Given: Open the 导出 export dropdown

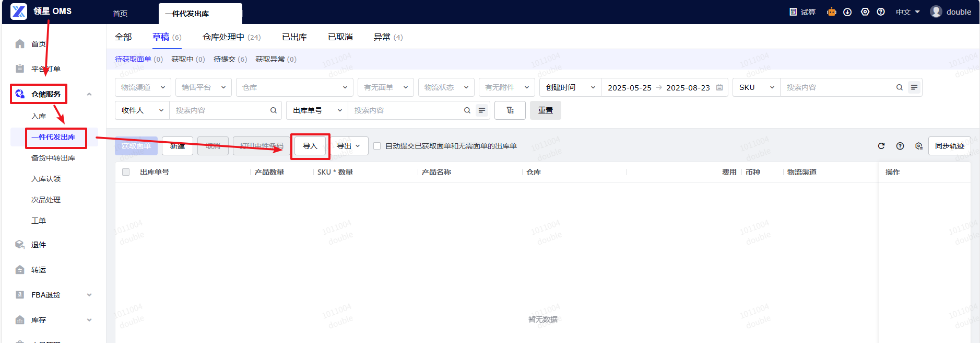Looking at the screenshot, I should [x=348, y=146].
